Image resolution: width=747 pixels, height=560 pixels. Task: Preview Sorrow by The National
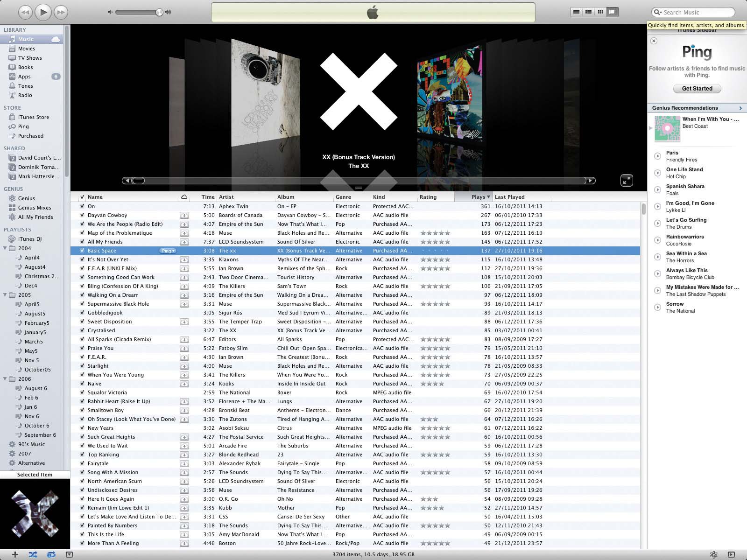(657, 307)
